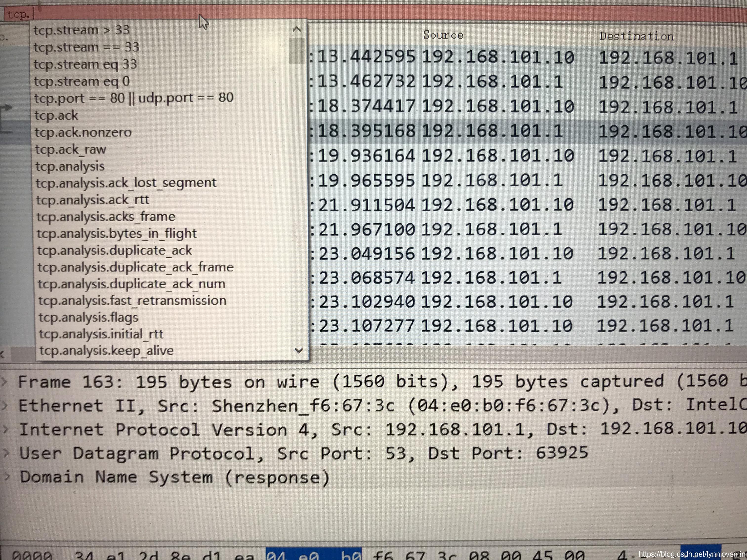Select 'tcp.stream > 33' autocomplete suggestion

(x=81, y=30)
